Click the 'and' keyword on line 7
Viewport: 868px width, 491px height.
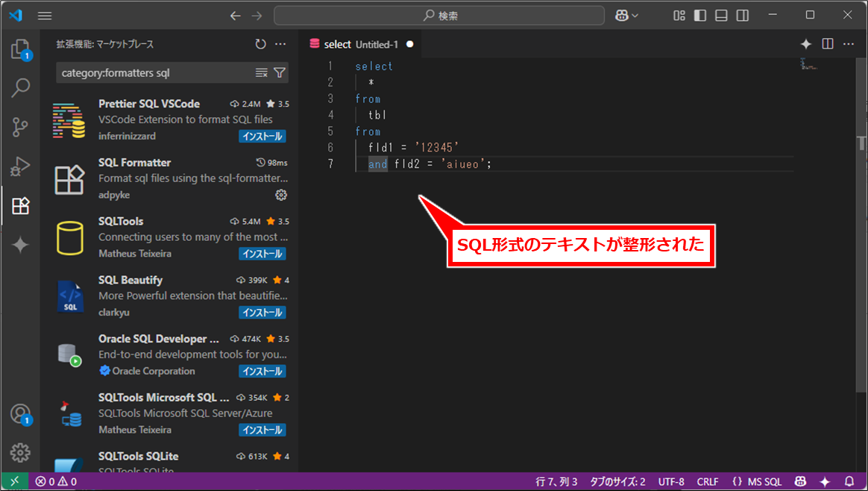tap(377, 164)
